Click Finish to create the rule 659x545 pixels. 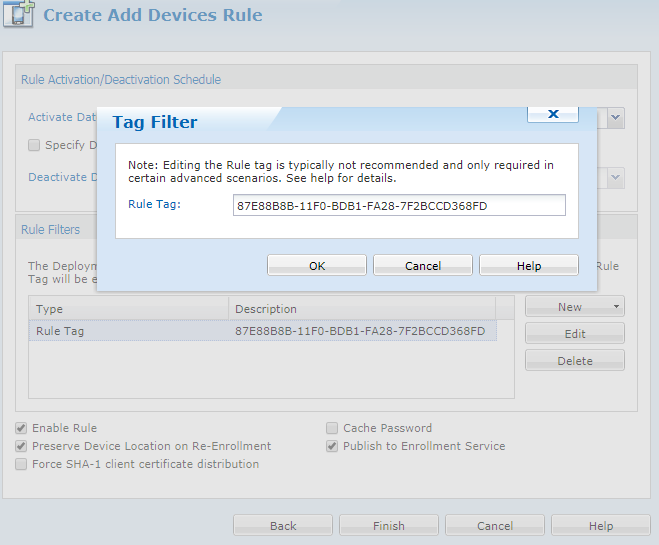coord(389,526)
